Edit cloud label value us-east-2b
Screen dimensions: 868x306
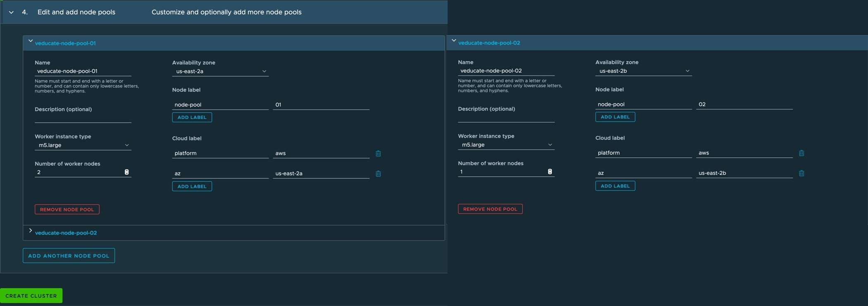[744, 173]
